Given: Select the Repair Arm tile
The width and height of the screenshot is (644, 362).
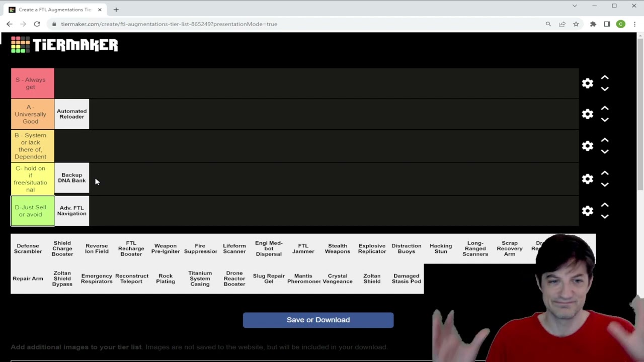Looking at the screenshot, I should pos(28,279).
